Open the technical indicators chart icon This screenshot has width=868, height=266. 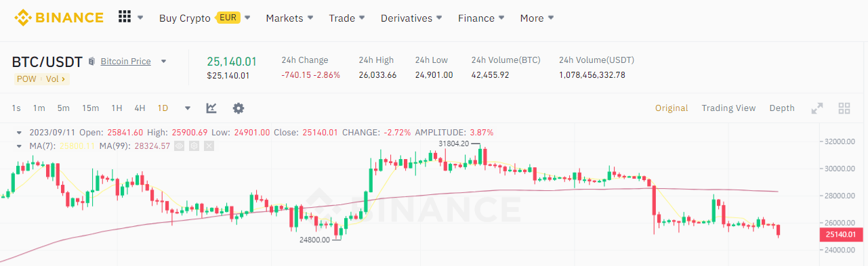pyautogui.click(x=211, y=108)
